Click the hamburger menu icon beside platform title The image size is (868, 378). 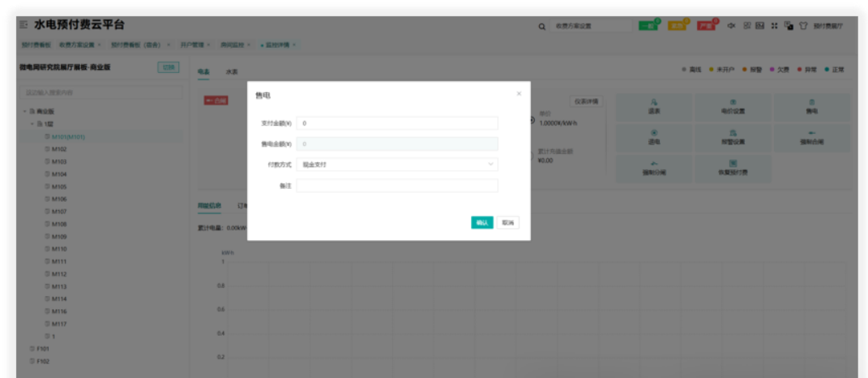point(24,26)
